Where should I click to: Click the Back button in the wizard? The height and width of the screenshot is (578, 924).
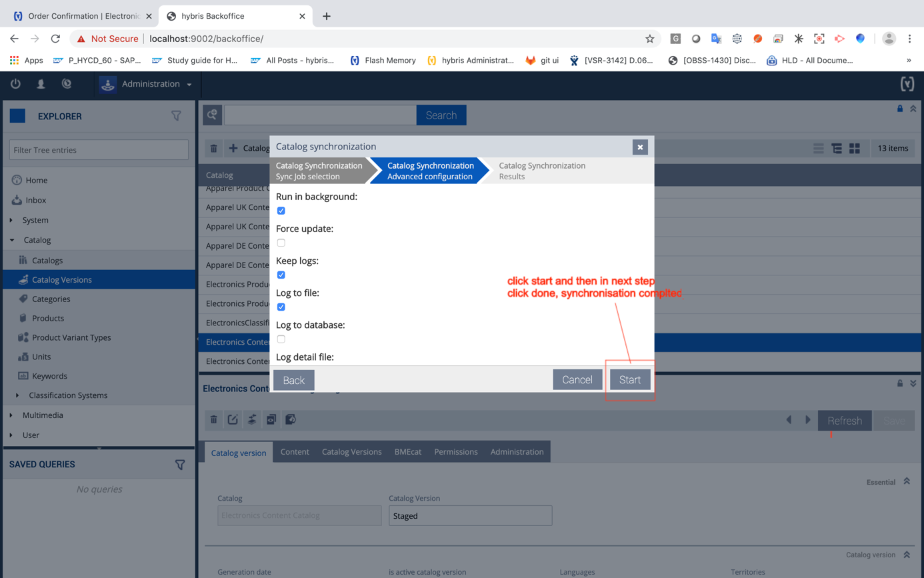[293, 380]
